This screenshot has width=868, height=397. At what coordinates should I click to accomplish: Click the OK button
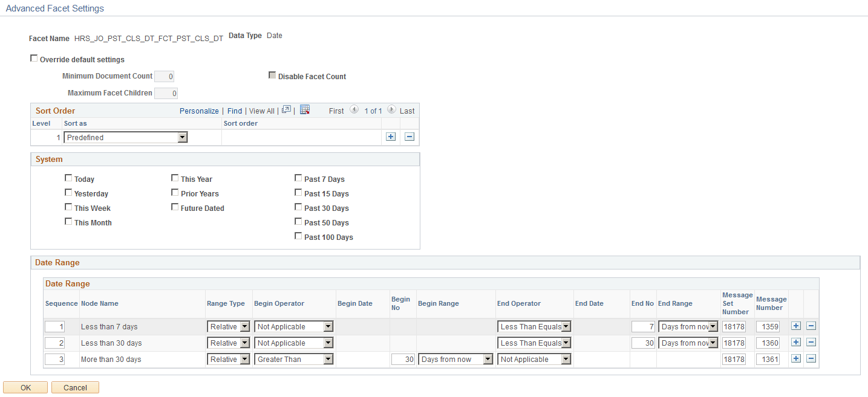point(25,387)
